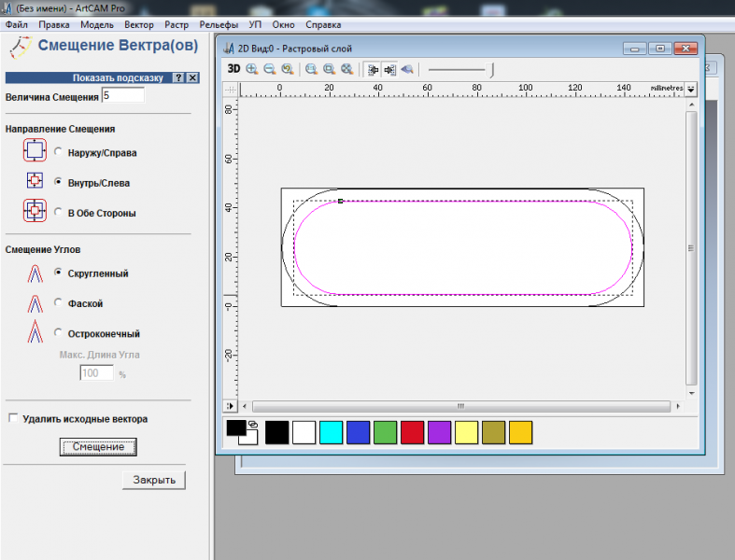Open the ruler units dropdown arrow
This screenshot has height=560, width=735.
(691, 89)
